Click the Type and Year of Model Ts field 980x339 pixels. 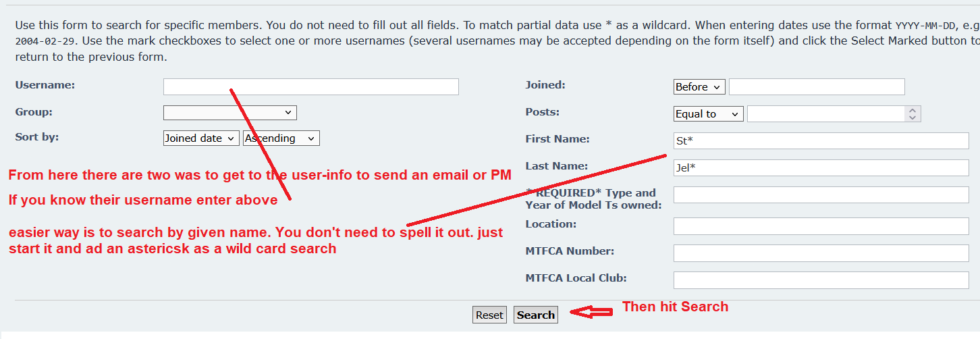pyautogui.click(x=821, y=194)
